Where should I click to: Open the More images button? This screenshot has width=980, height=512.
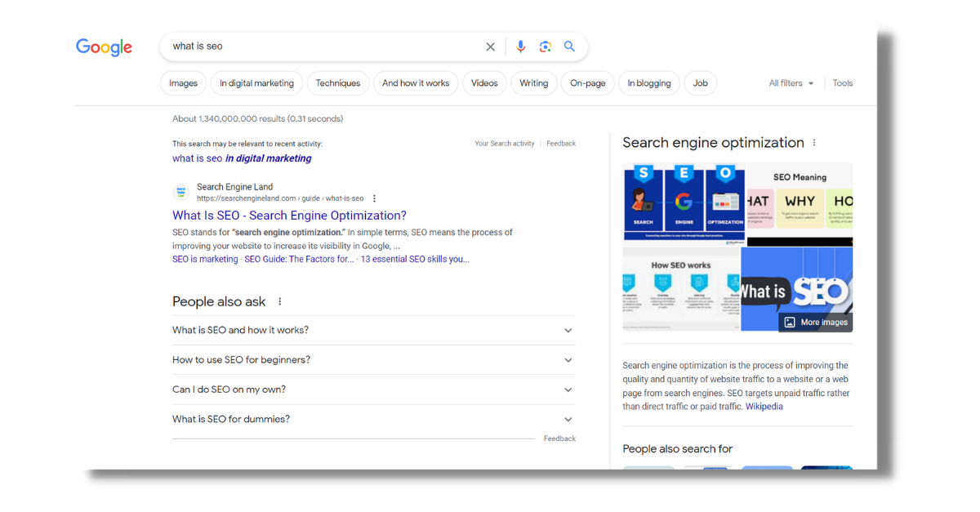(x=815, y=322)
